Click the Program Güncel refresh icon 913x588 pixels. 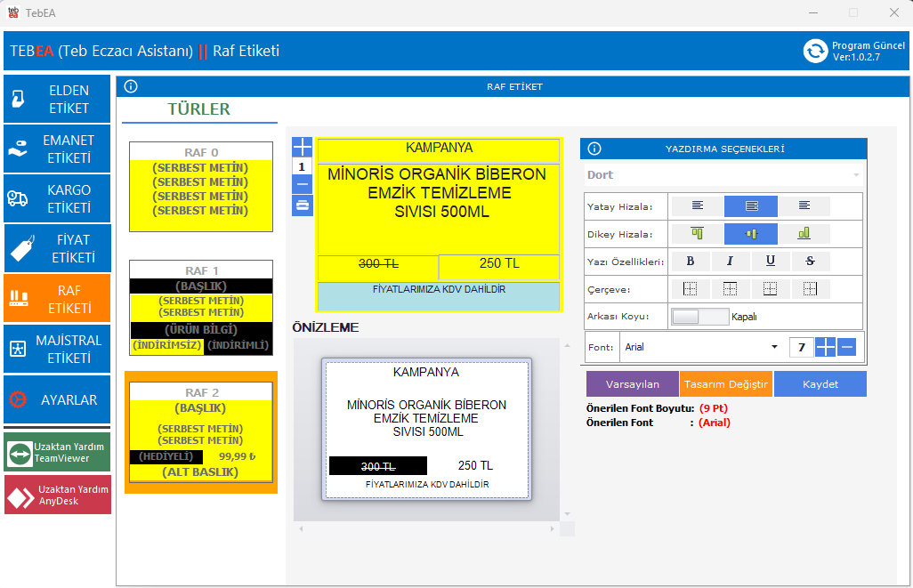tap(815, 51)
